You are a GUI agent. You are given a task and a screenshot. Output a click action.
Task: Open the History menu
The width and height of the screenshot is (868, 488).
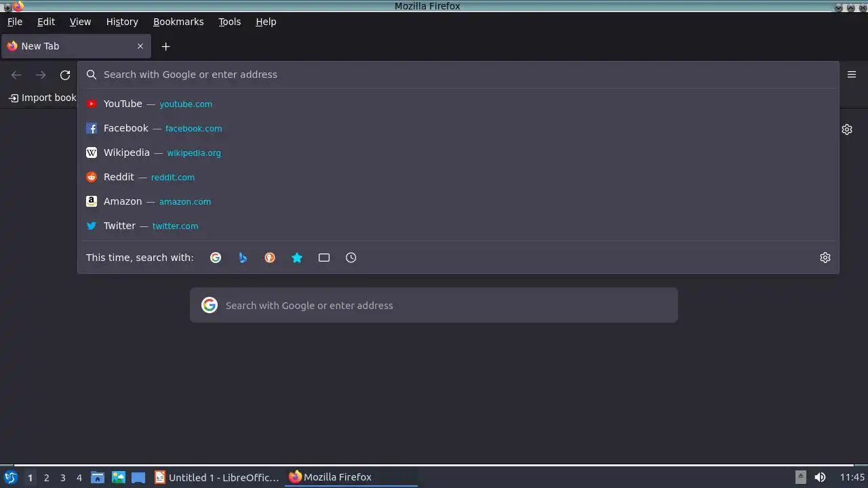tap(122, 22)
